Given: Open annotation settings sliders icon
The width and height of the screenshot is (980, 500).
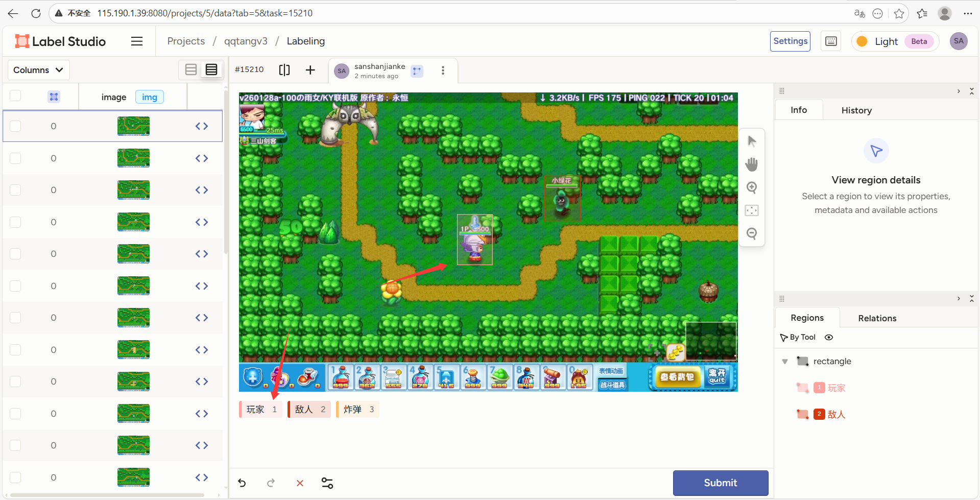Looking at the screenshot, I should click(x=327, y=483).
